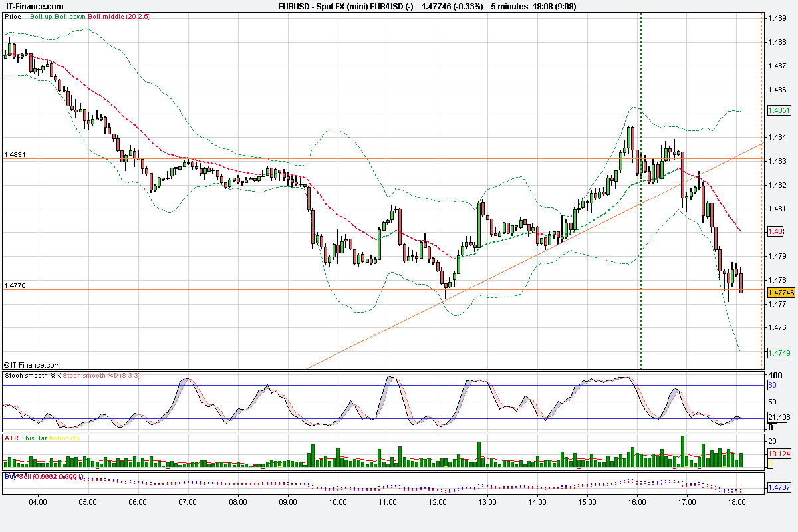Click the red "1.48" Bollinger middle value tag
The height and width of the screenshot is (532, 798).
tap(775, 231)
